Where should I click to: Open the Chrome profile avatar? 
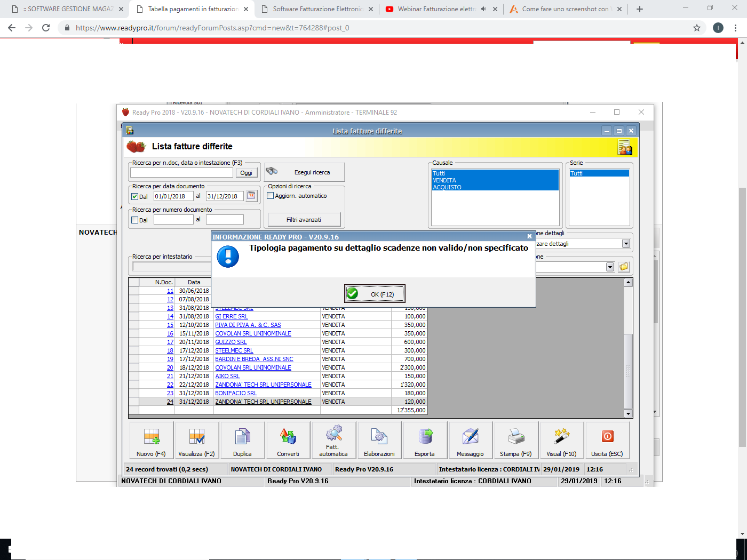[x=718, y=28]
